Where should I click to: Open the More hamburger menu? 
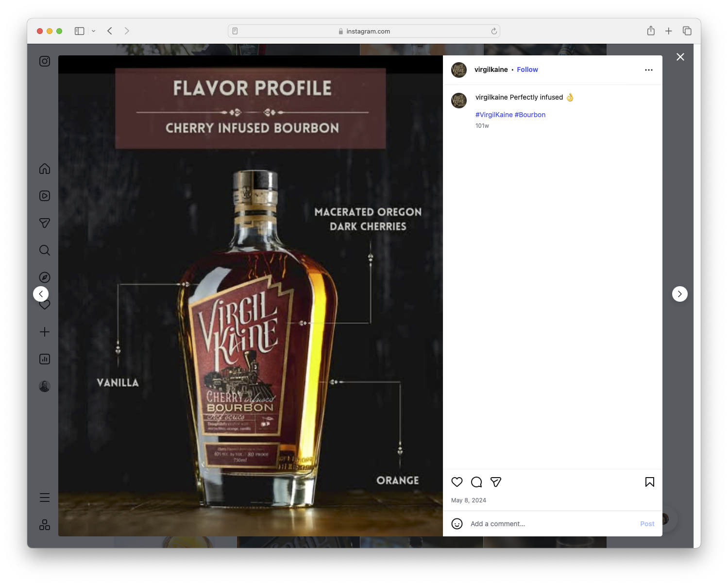coord(44,497)
